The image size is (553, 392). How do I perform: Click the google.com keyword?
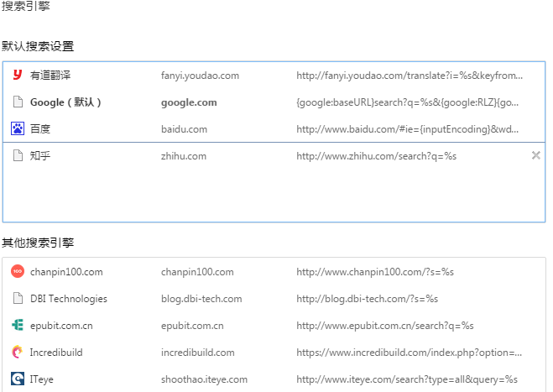tap(189, 102)
